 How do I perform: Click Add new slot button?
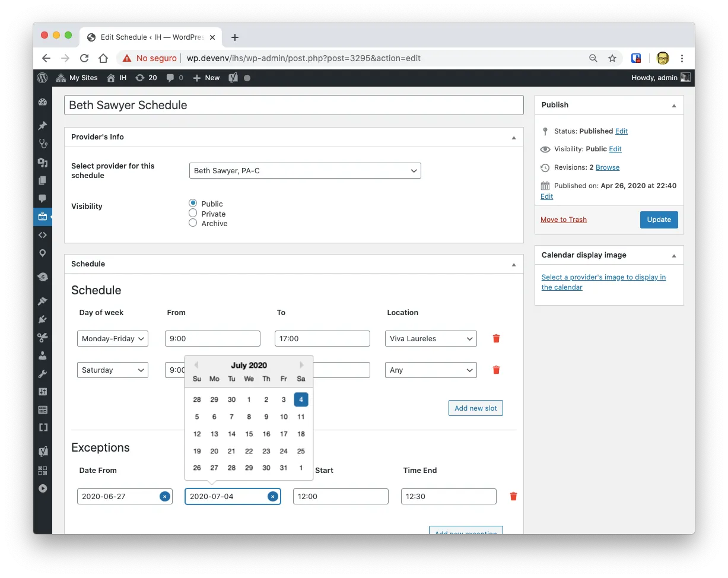(476, 408)
